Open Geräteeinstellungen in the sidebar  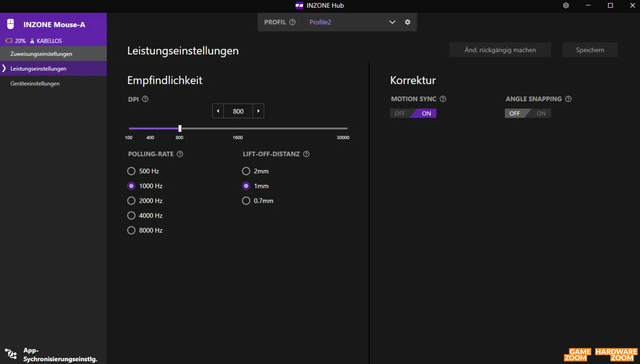53,83
